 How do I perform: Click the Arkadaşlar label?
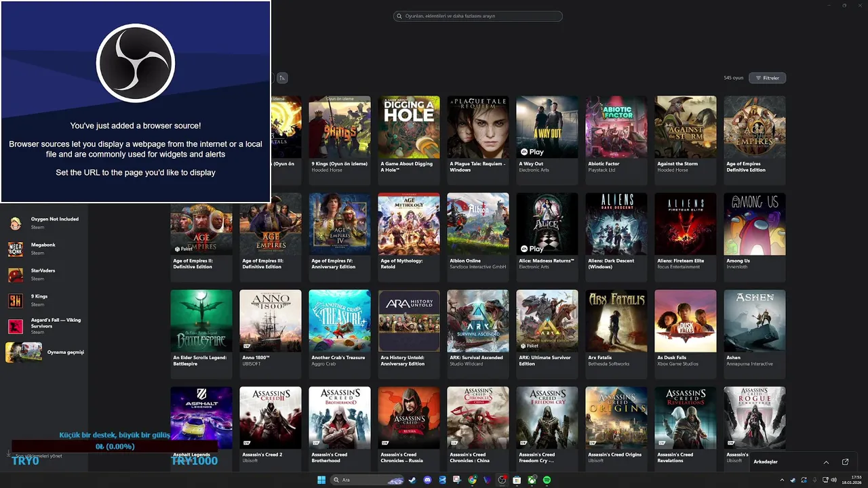766,462
